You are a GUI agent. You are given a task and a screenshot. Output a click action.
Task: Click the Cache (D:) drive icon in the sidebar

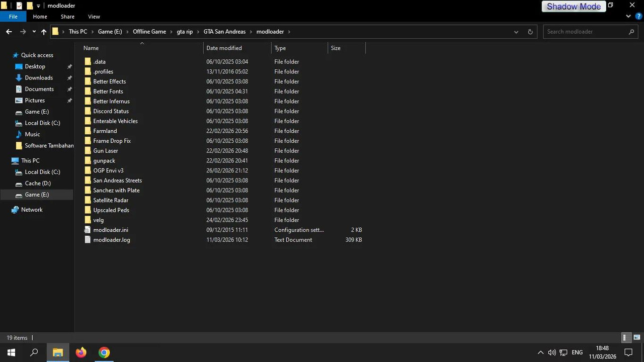tap(19, 184)
